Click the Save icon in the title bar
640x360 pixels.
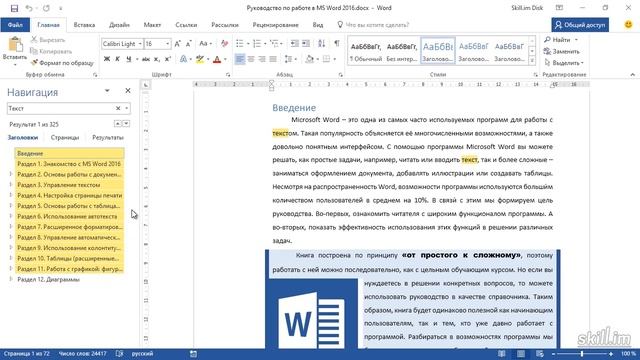click(14, 8)
